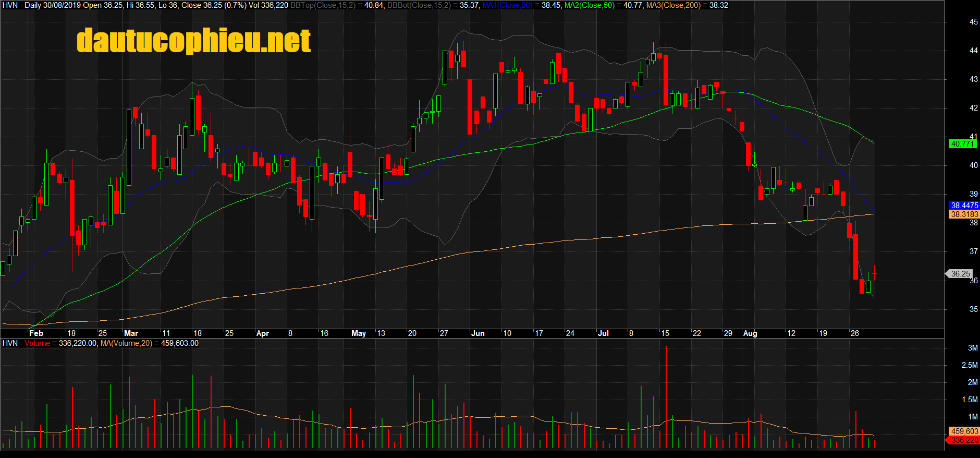This screenshot has width=980, height=458.
Task: Click the orange 38.3183 value tag on price axis
Action: [964, 214]
